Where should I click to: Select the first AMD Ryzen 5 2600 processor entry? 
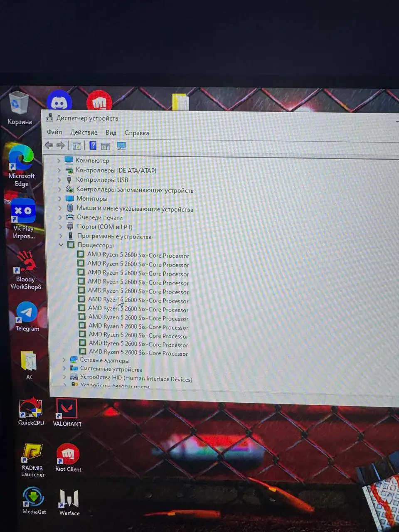138,255
